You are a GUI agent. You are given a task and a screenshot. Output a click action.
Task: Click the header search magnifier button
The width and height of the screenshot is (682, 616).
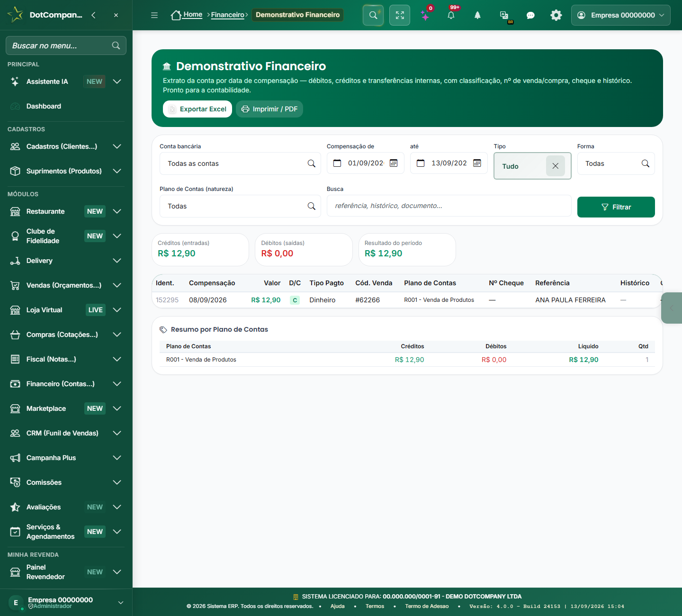(373, 15)
